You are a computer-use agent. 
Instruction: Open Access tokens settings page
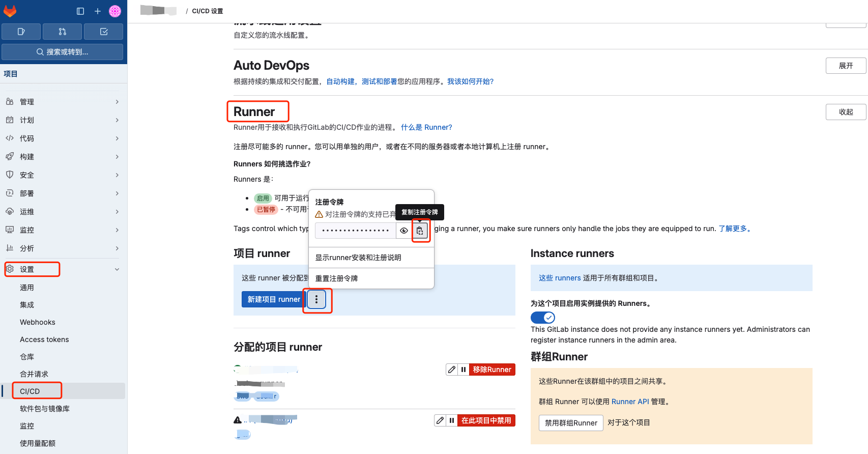pos(64,339)
